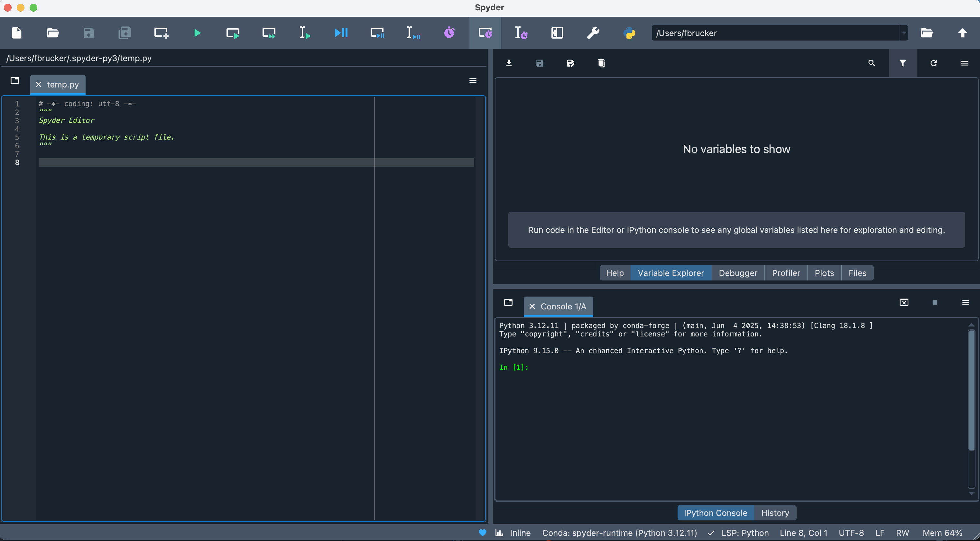Viewport: 980px width, 541px height.
Task: Profile the current cell
Action: pos(485,33)
